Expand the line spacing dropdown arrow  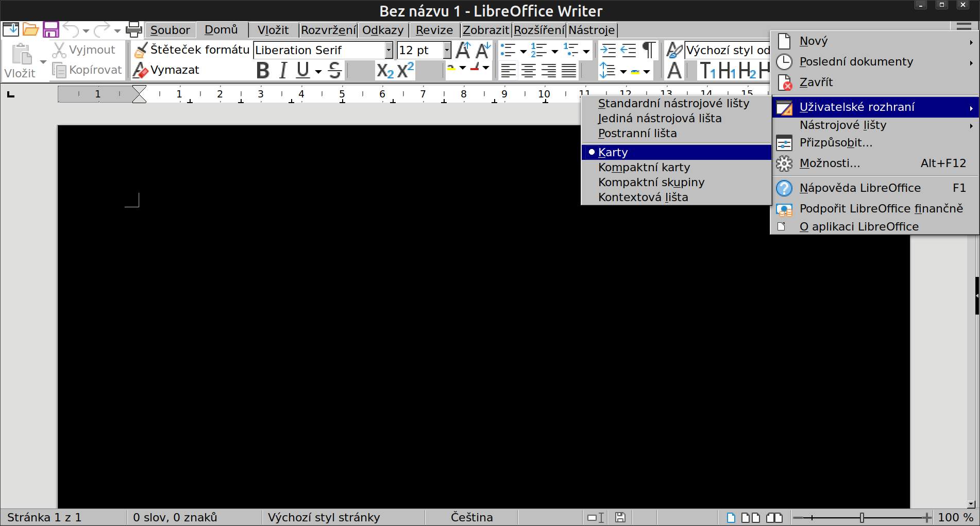pos(623,71)
